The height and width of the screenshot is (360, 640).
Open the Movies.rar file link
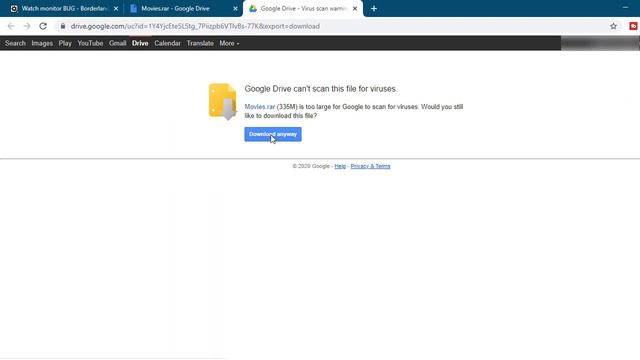pyautogui.click(x=260, y=107)
